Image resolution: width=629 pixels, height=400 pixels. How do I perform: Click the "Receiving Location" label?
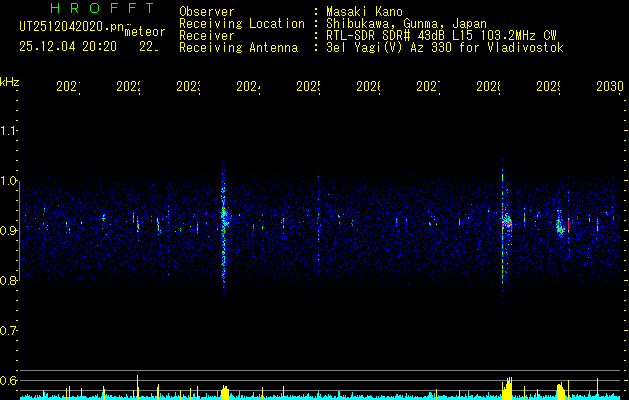(x=242, y=24)
